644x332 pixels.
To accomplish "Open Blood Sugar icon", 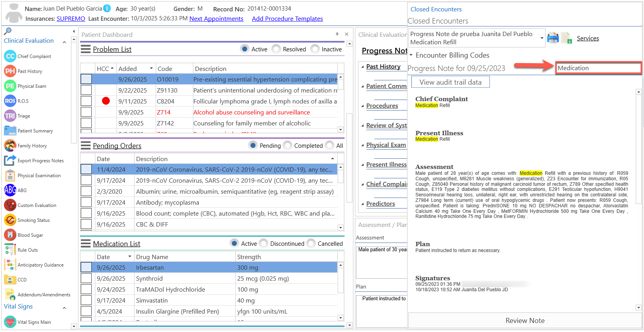I will pyautogui.click(x=10, y=235).
